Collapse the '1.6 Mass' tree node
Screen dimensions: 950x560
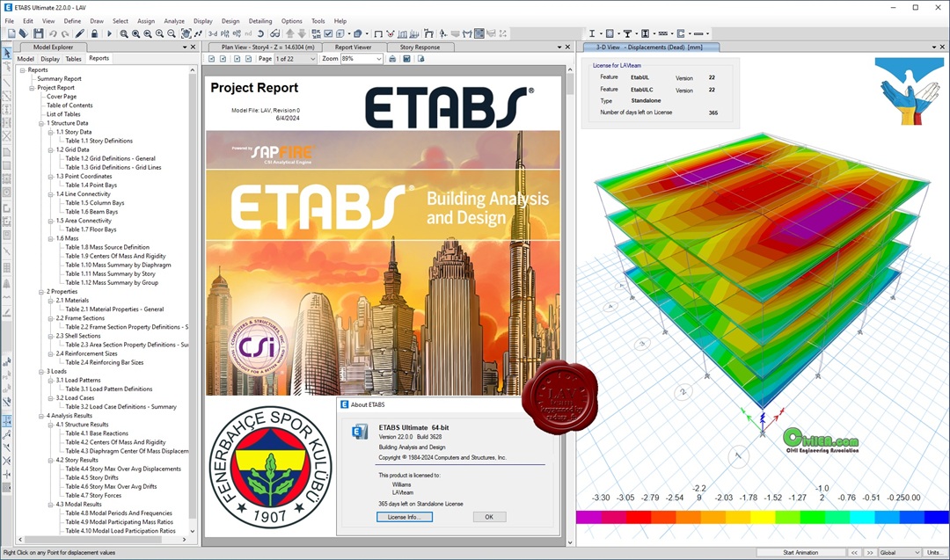[51, 238]
